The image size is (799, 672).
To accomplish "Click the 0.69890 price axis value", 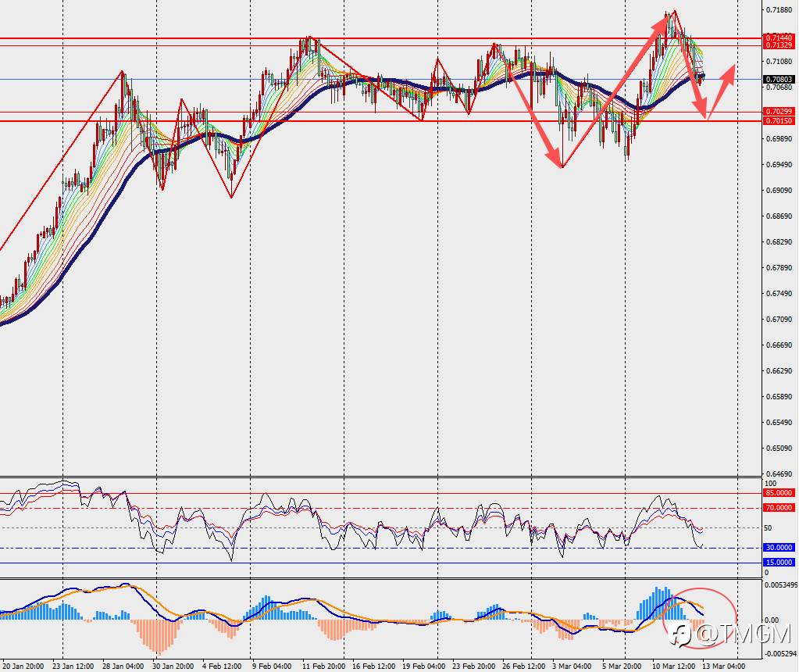I will click(x=779, y=138).
